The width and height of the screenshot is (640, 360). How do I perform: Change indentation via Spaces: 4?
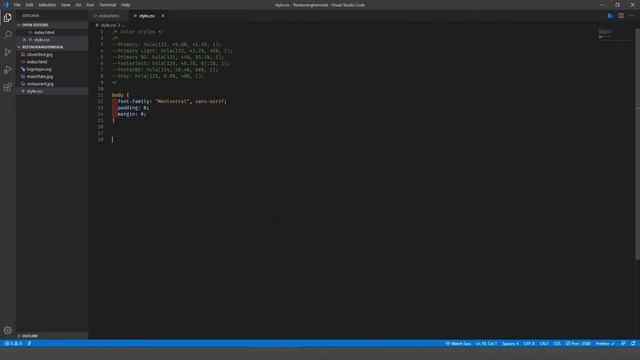(x=510, y=344)
